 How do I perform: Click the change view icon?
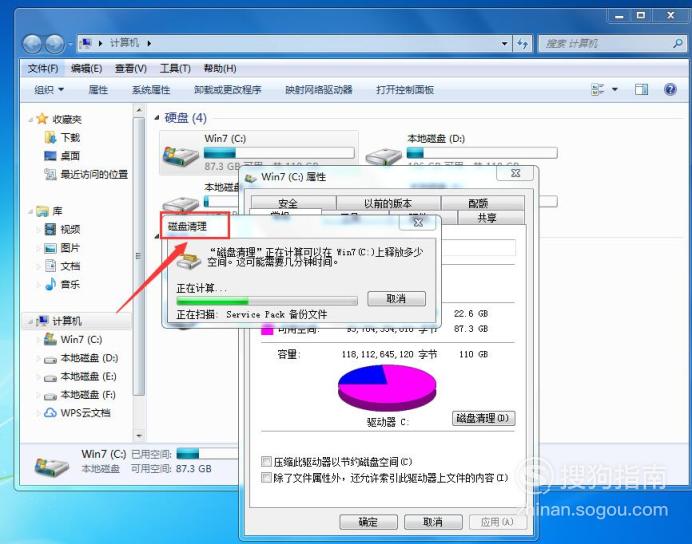pos(598,90)
